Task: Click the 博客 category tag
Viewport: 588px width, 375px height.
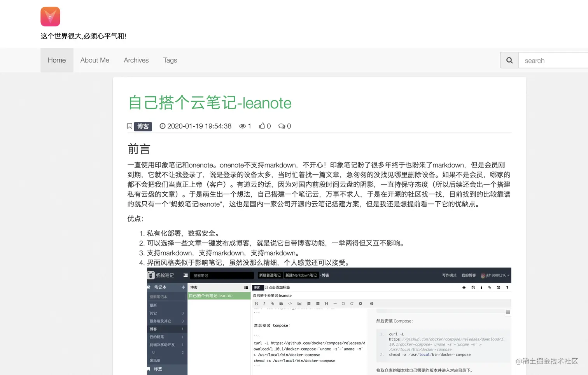Action: 143,126
